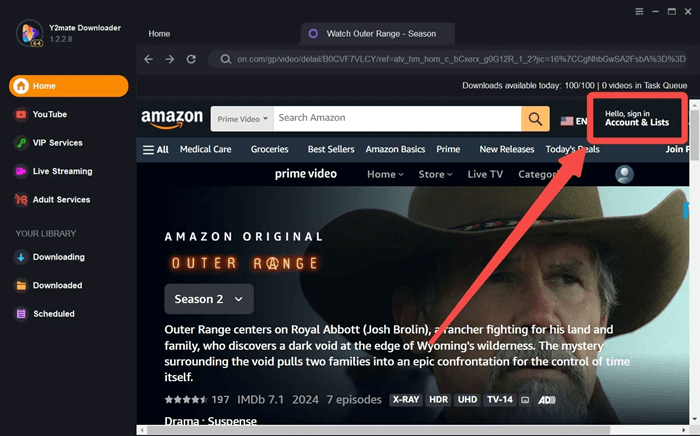Open the Prime link in nav bar

pyautogui.click(x=448, y=149)
